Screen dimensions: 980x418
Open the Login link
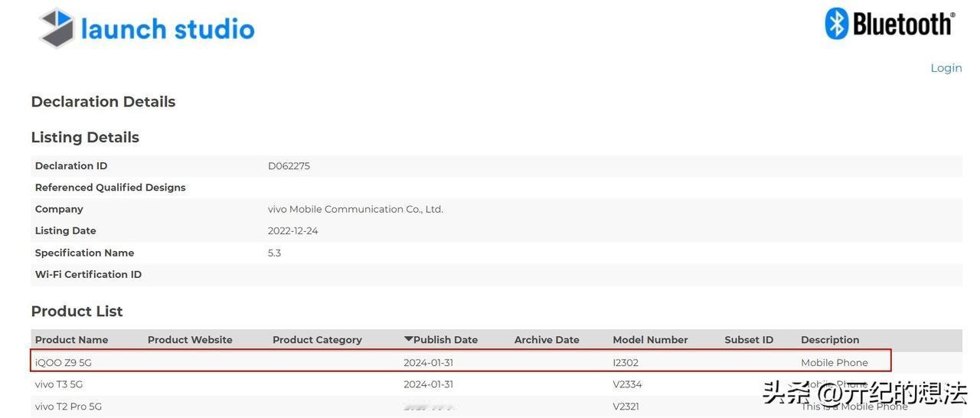tap(946, 68)
